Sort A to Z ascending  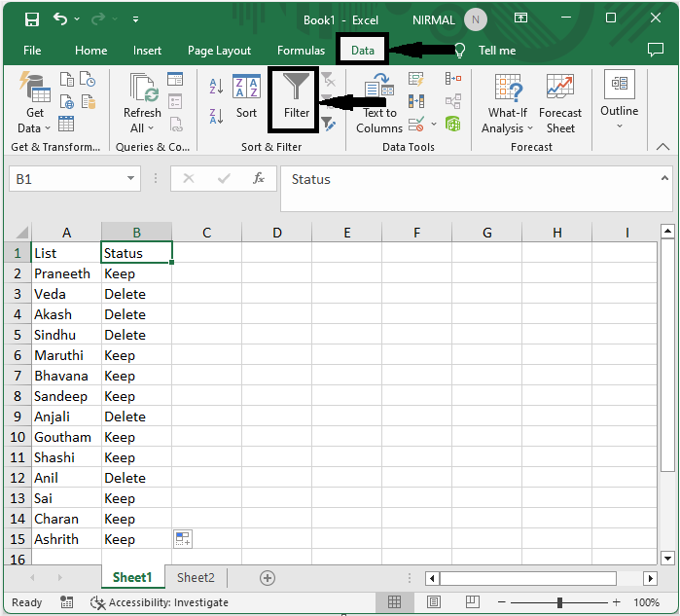coord(216,86)
